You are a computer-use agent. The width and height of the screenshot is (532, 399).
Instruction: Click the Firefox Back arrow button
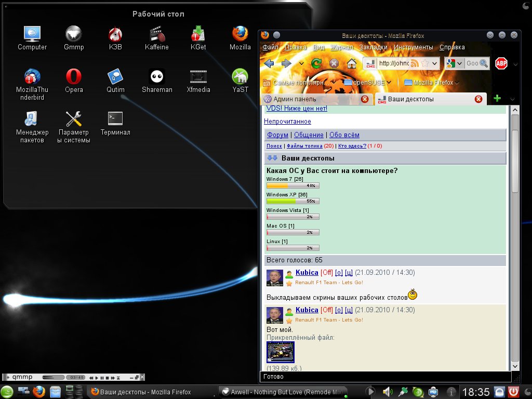[x=269, y=63]
